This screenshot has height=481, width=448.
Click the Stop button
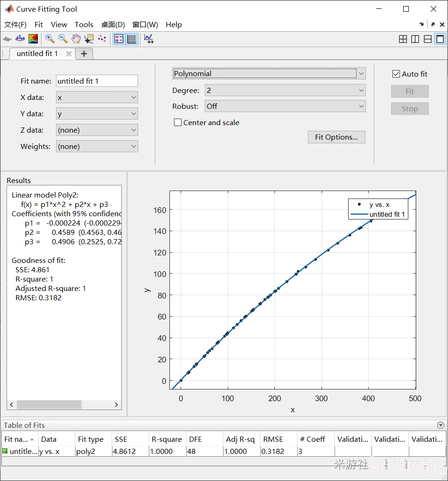click(x=410, y=109)
